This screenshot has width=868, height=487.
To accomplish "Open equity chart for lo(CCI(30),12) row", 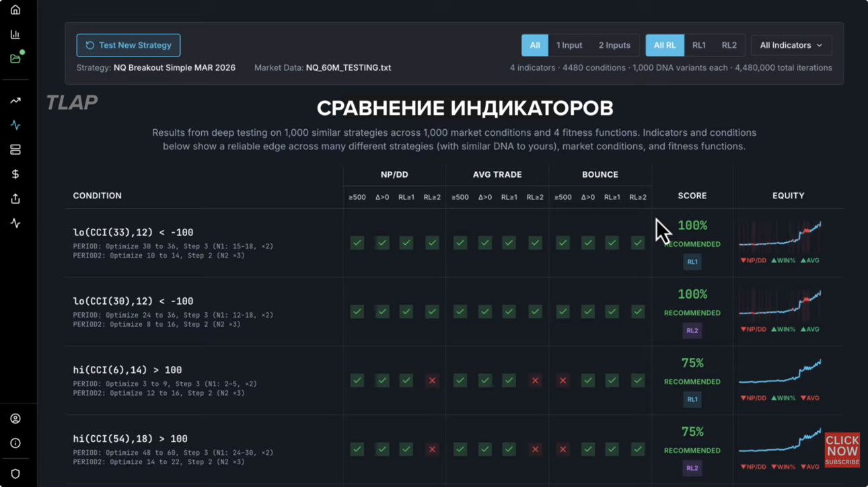I will pyautogui.click(x=780, y=305).
